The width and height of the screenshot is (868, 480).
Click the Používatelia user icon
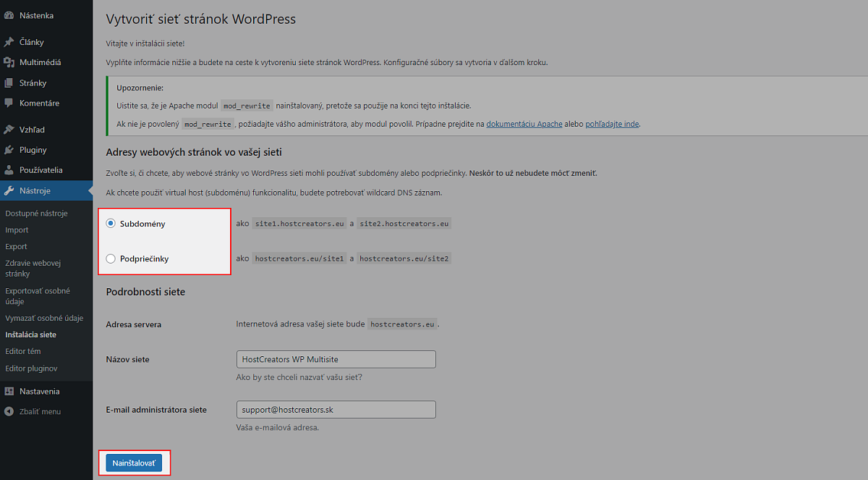click(9, 170)
